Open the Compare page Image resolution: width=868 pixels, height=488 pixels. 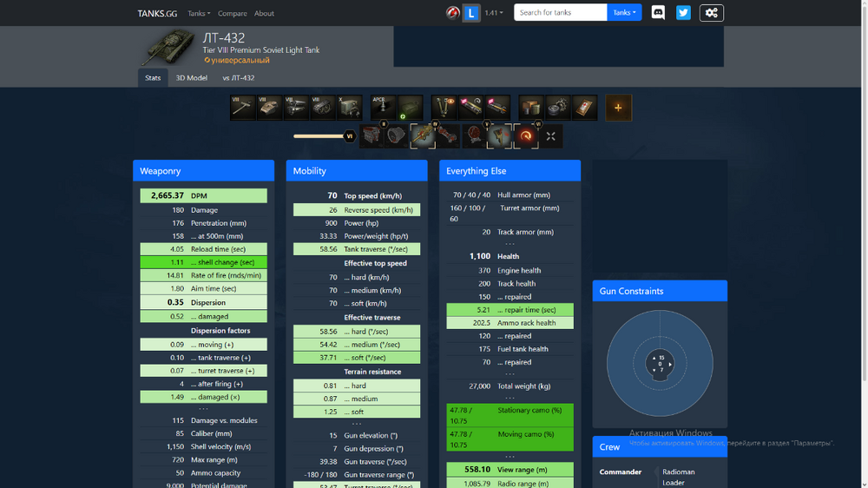(233, 13)
